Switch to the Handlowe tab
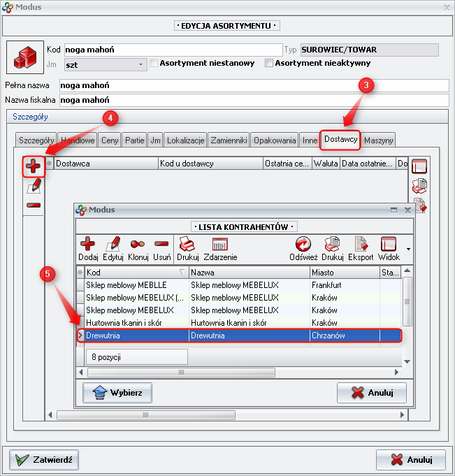 [x=78, y=140]
